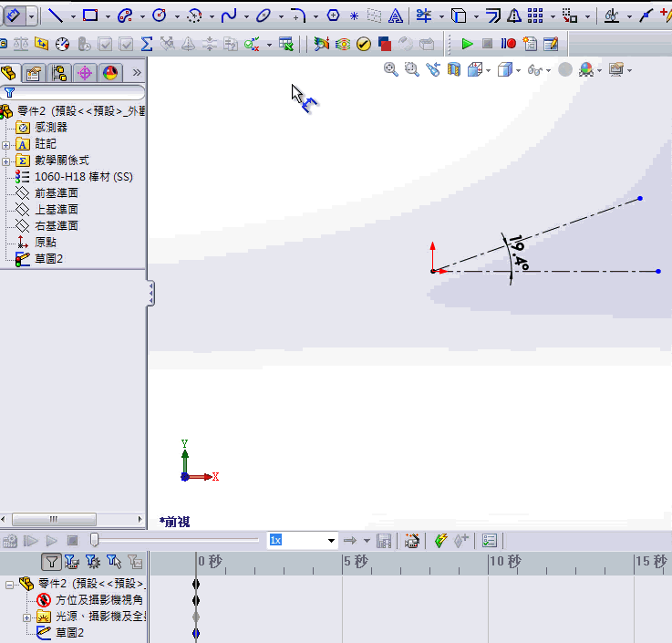
Task: Select the Spline sketch tool
Action: [x=229, y=16]
